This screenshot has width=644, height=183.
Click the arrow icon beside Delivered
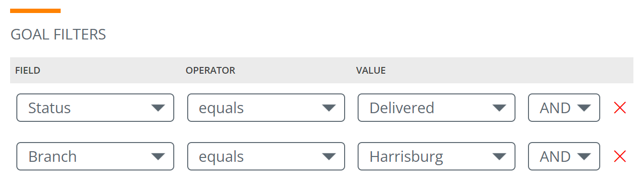(x=499, y=108)
